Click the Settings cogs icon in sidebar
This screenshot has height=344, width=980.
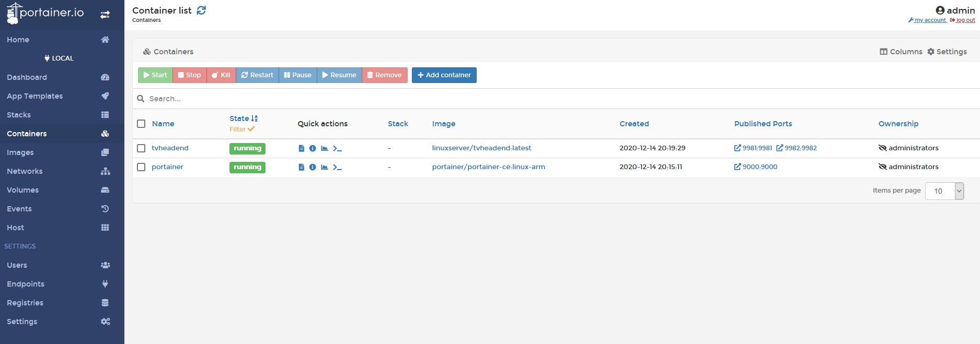(x=105, y=322)
